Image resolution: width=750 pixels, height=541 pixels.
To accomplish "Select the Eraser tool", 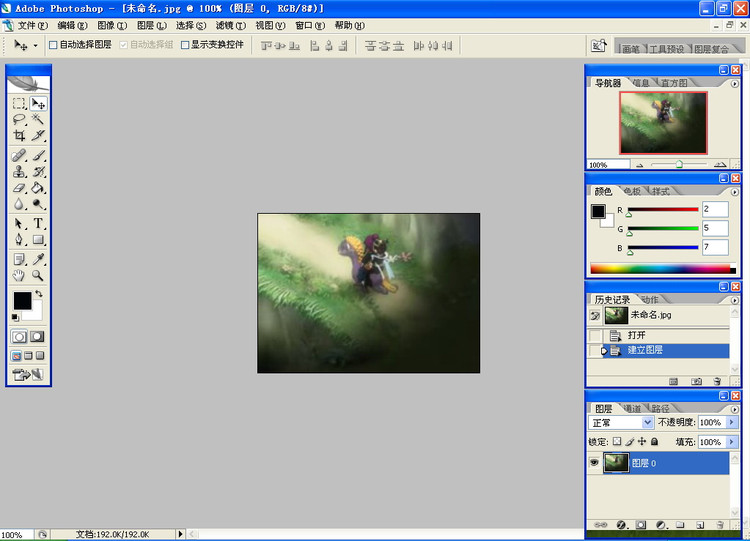I will [19, 188].
